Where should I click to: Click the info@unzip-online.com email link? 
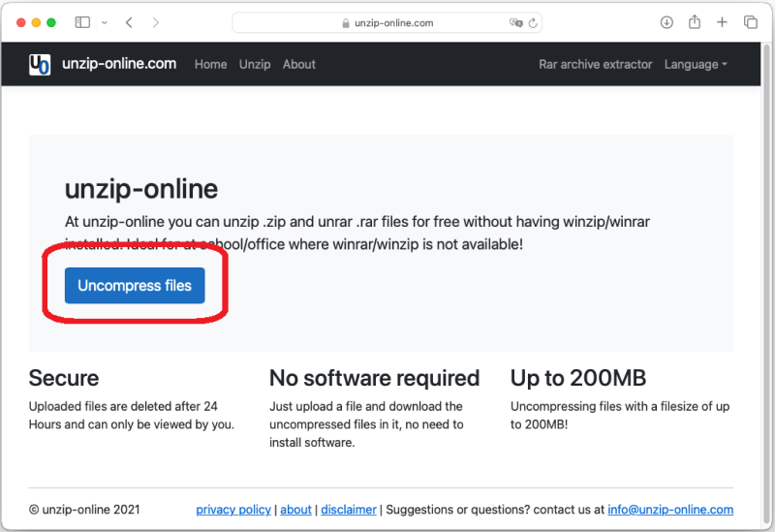coord(670,510)
